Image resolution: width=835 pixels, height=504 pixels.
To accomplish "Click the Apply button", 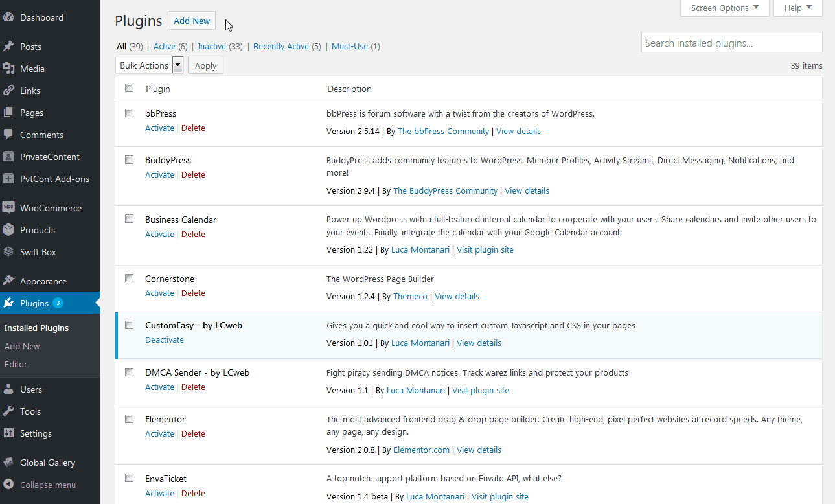I will pyautogui.click(x=205, y=65).
